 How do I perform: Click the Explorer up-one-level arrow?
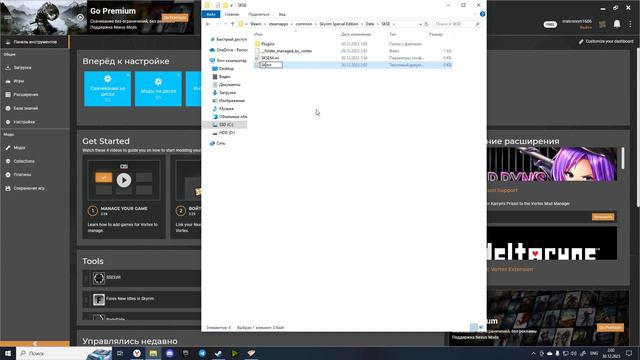(x=233, y=24)
